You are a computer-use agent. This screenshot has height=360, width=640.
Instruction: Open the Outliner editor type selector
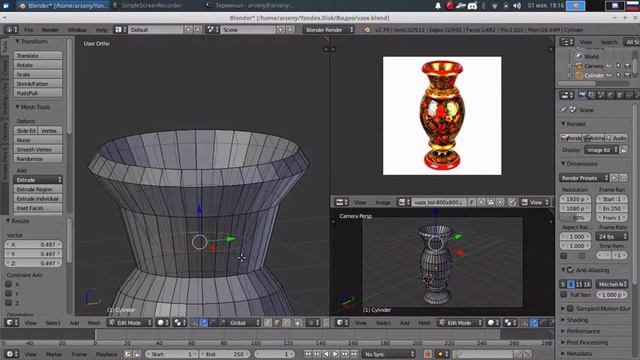click(567, 42)
